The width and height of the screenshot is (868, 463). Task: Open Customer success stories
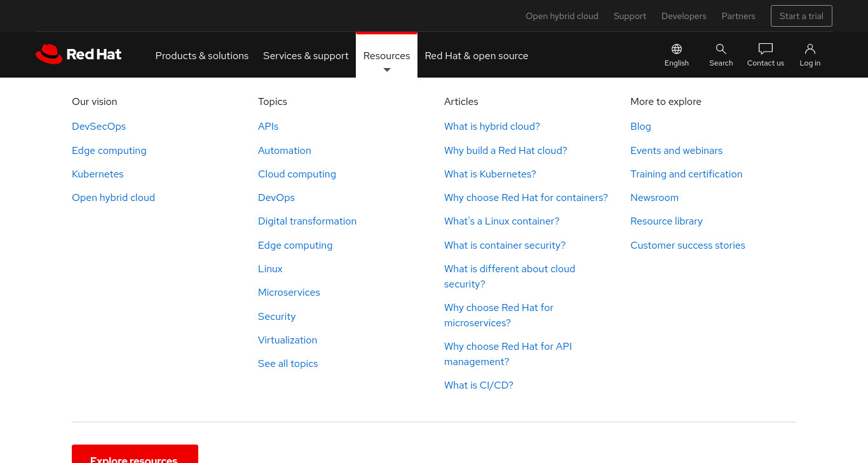click(688, 245)
